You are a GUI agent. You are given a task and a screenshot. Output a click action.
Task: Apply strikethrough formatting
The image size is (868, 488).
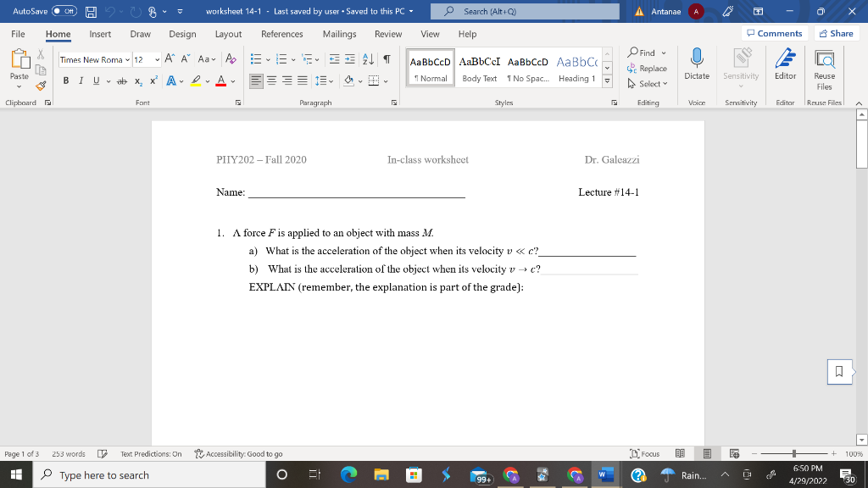(122, 81)
